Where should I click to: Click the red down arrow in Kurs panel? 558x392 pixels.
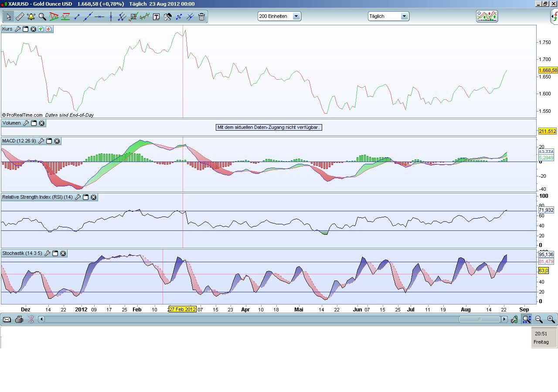pos(48,29)
